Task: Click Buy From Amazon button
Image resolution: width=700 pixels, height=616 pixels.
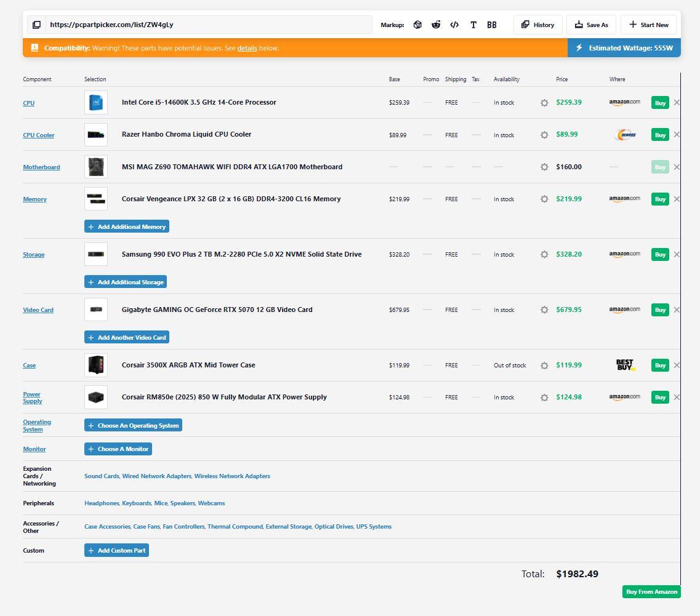Action: point(651,591)
